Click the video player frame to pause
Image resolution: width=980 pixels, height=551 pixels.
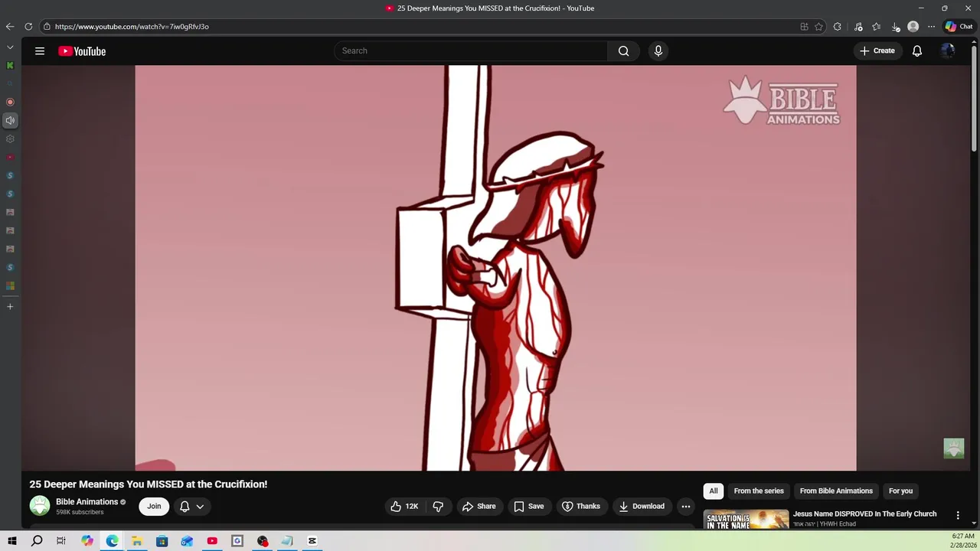495,268
